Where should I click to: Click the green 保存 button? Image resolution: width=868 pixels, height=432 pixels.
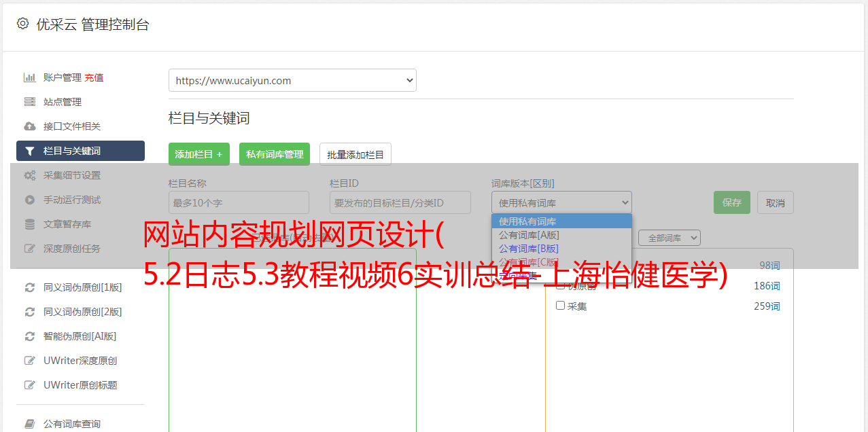tap(732, 202)
